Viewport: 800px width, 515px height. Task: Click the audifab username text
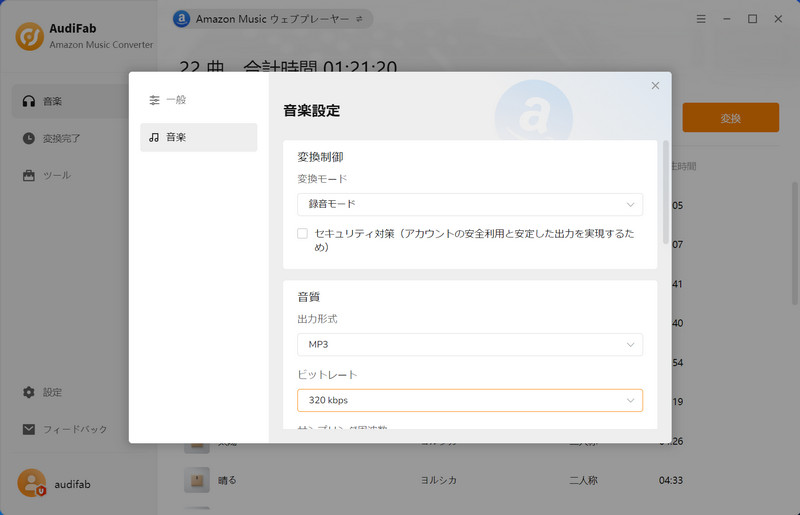click(x=72, y=484)
